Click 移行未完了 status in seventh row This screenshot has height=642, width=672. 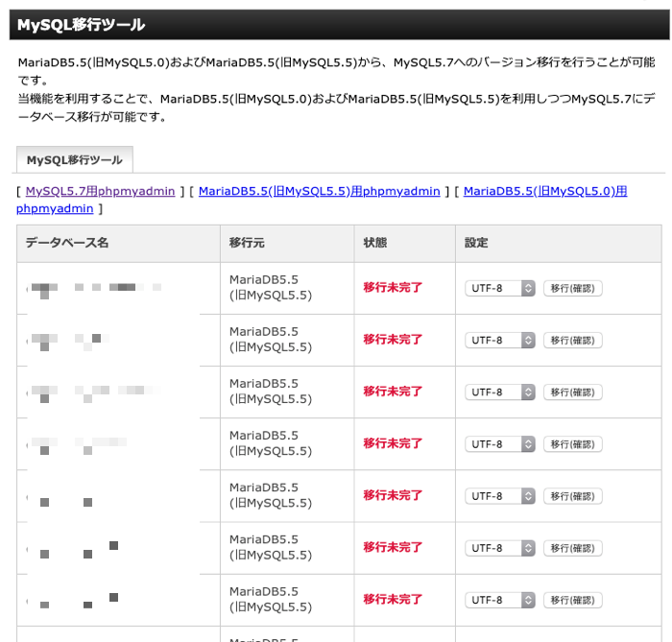point(393,599)
